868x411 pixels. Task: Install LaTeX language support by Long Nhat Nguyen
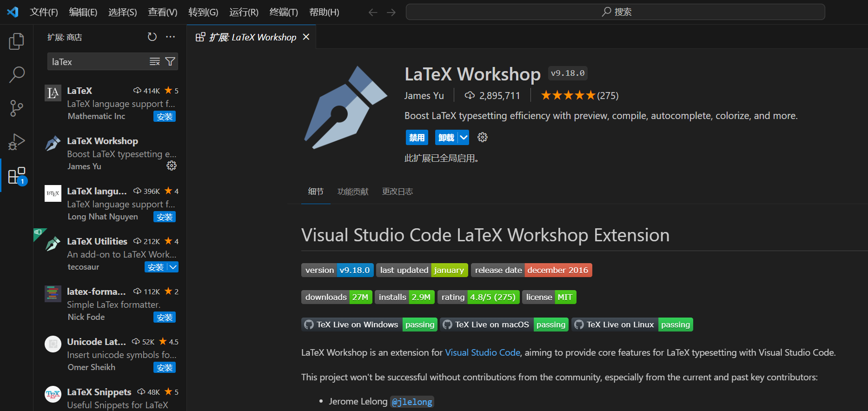pos(165,217)
